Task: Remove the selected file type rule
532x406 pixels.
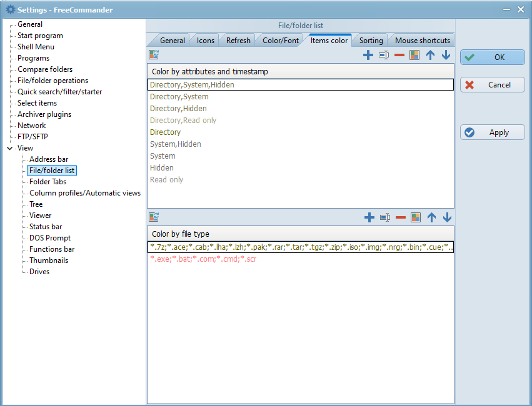Action: (x=401, y=217)
